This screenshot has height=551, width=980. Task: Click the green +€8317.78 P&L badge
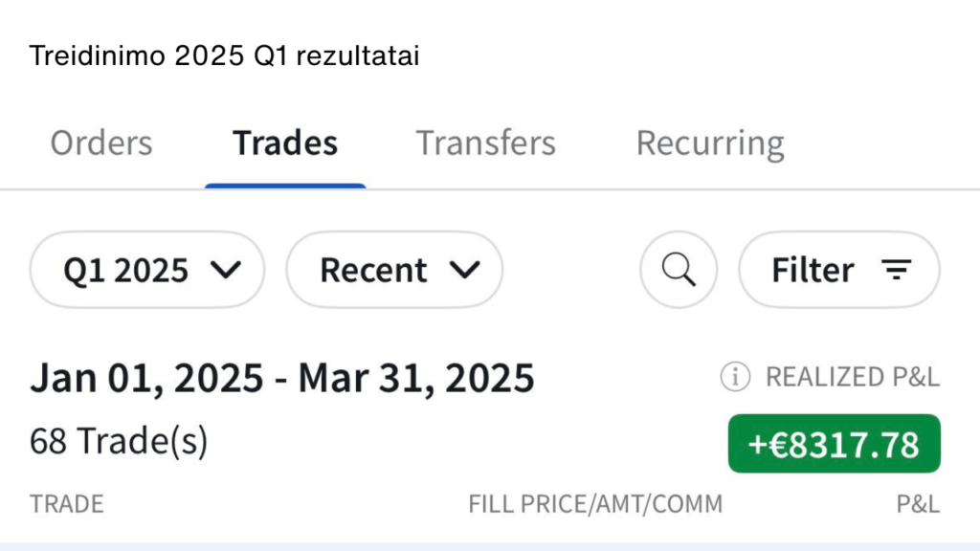(834, 444)
